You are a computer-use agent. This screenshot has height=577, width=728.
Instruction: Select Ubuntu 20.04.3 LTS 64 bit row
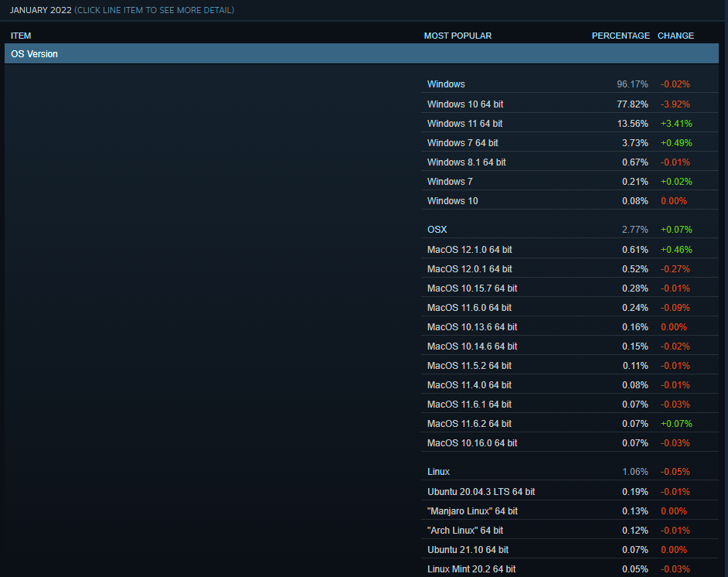[x=570, y=491]
